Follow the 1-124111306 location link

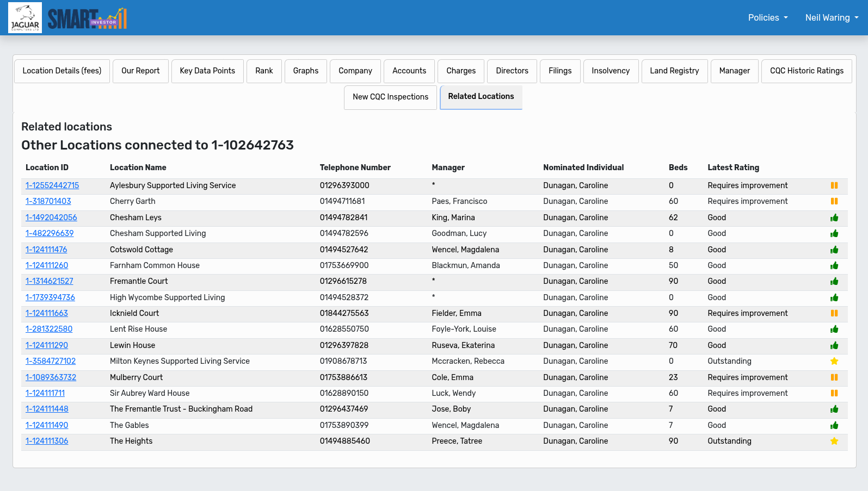coord(47,441)
